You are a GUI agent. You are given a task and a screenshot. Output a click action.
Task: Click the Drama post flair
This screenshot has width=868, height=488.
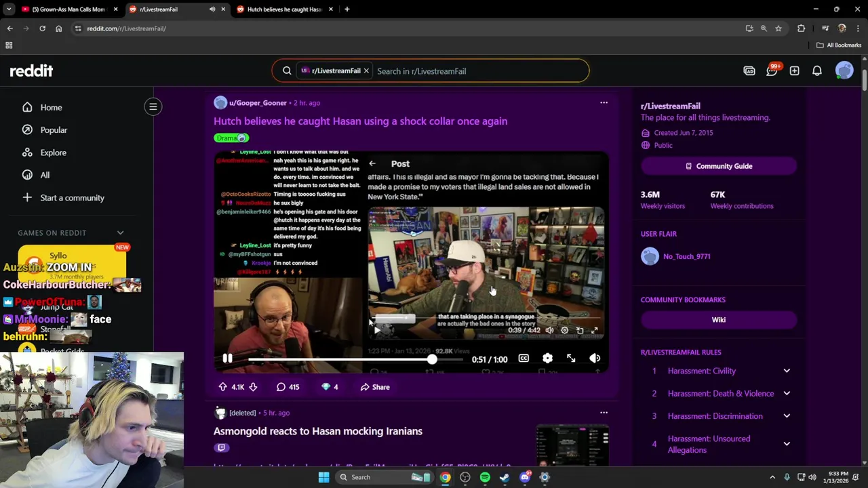[x=231, y=138]
